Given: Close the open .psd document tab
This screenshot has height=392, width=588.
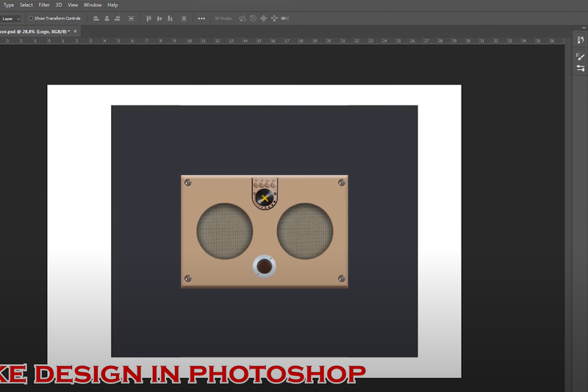Looking at the screenshot, I should tap(76, 32).
